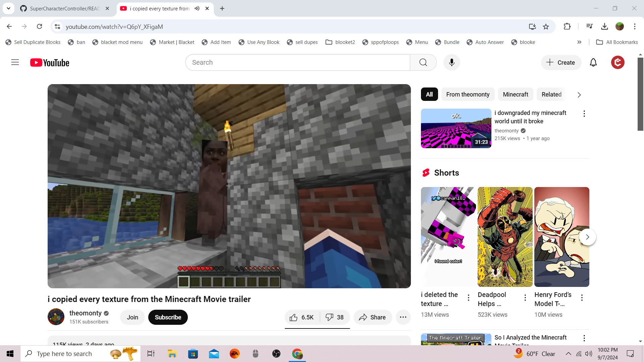Toggle Subscribe to theomonty
This screenshot has height=362, width=644.
tap(168, 317)
